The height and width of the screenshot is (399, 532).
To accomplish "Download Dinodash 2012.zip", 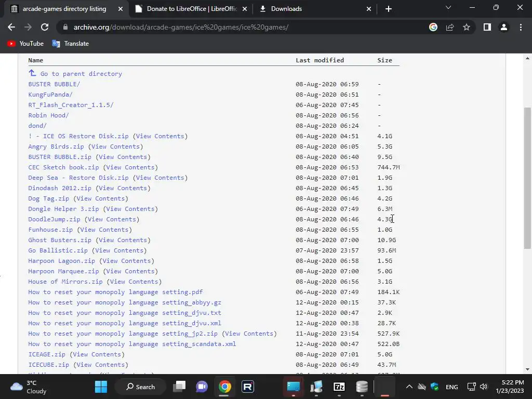I will [x=60, y=188].
